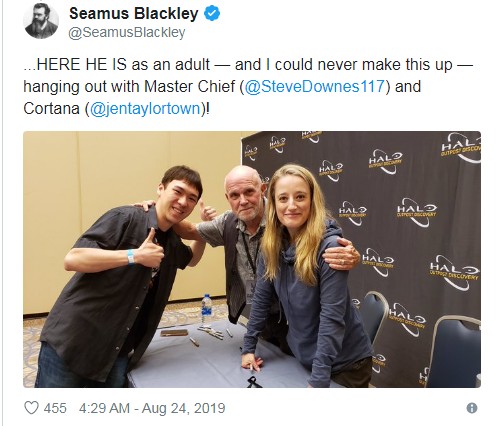Open Seamus Blackley's profile avatar
499x426 pixels.
click(41, 21)
